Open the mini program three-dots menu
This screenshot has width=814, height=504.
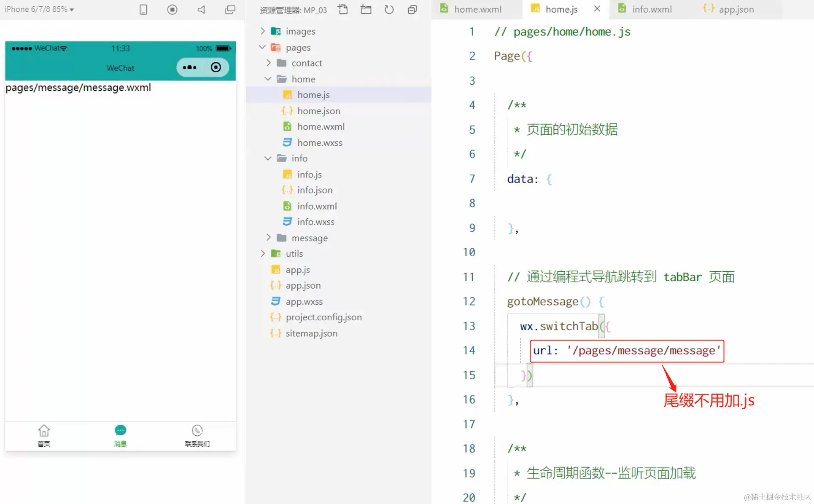189,67
